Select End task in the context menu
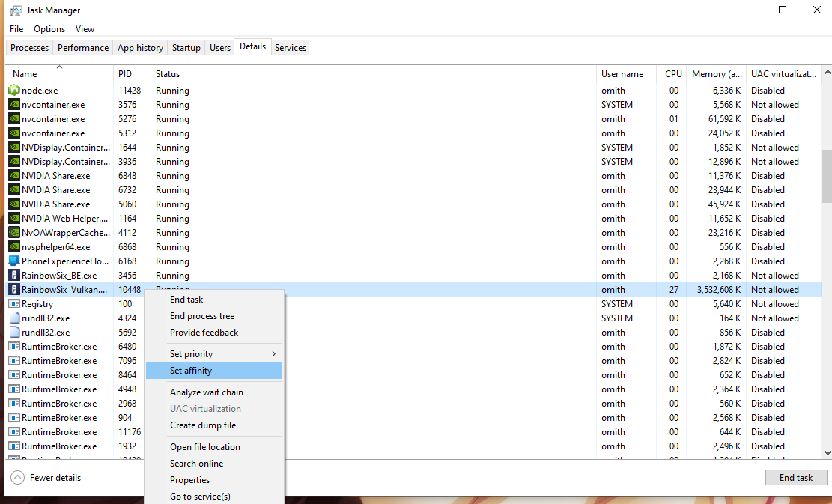Screen dimensions: 832x504 coord(214,300)
